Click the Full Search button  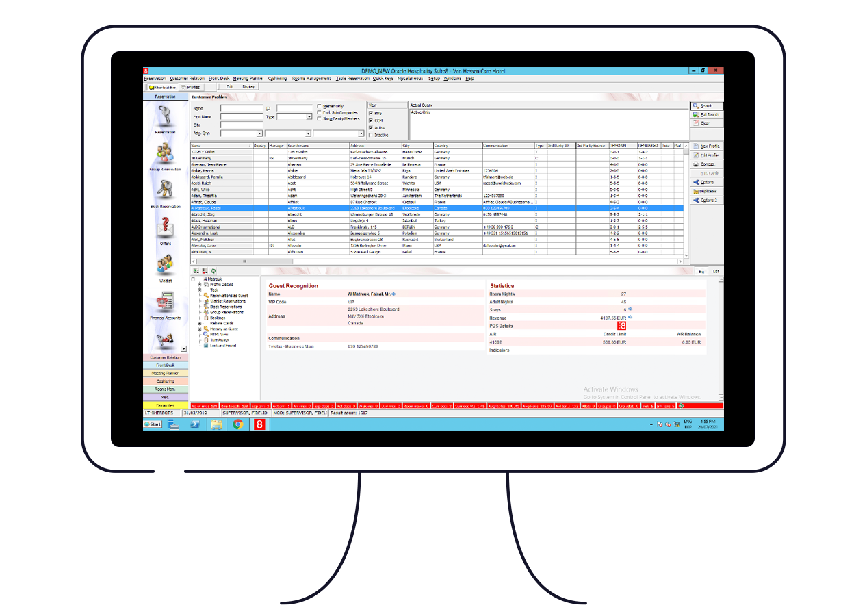point(706,114)
